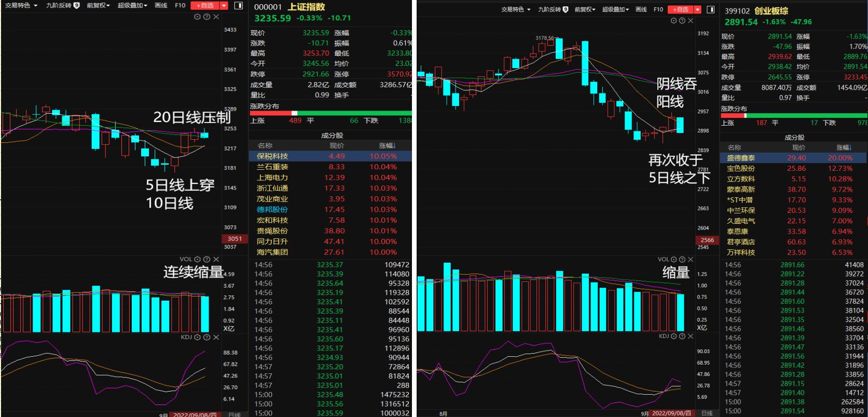This screenshot has height=417, width=868.
Task: Open 兰石重装 in Shanghai constituents list
Action: [x=330, y=167]
